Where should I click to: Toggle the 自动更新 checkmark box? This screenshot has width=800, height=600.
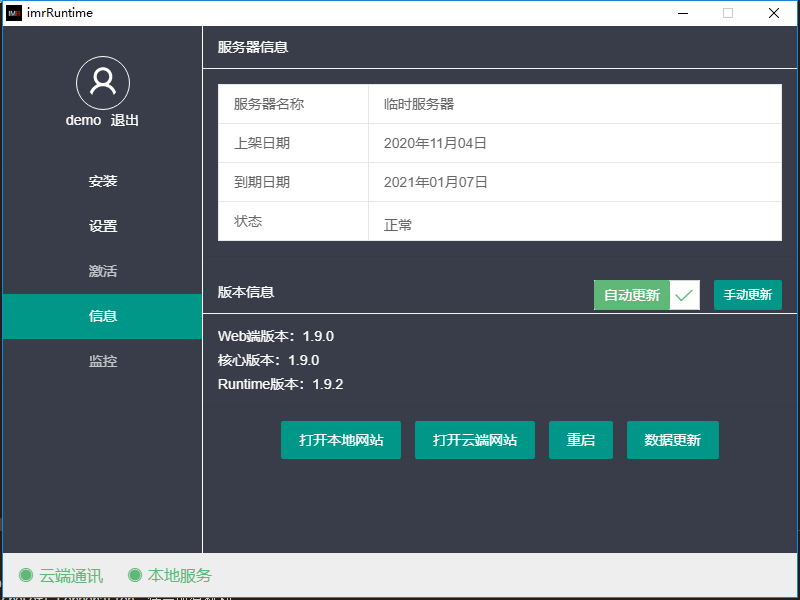[684, 295]
